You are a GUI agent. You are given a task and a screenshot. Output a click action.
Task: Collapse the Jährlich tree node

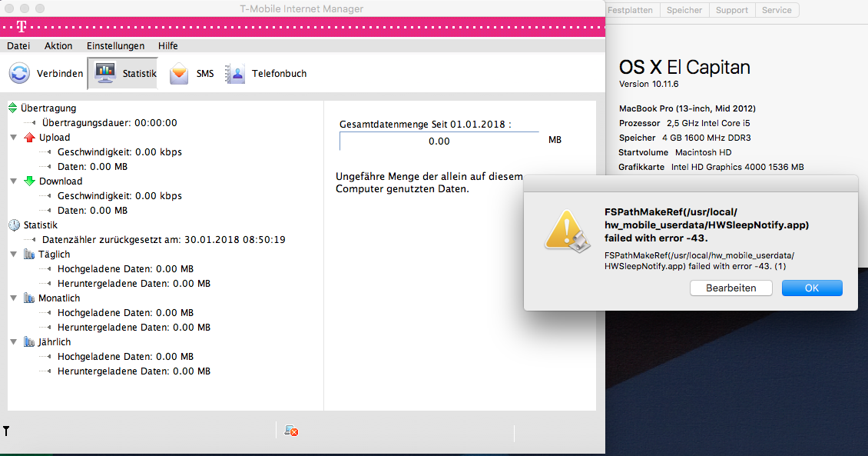point(13,341)
